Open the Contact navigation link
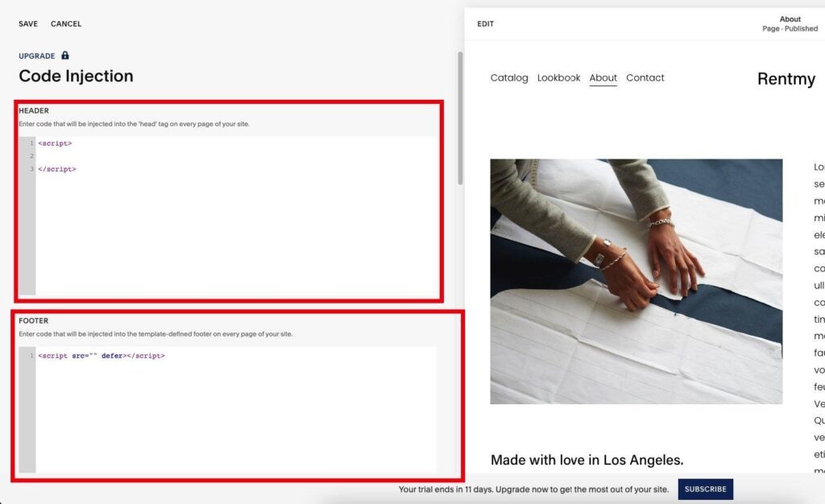The image size is (825, 504). click(x=645, y=78)
